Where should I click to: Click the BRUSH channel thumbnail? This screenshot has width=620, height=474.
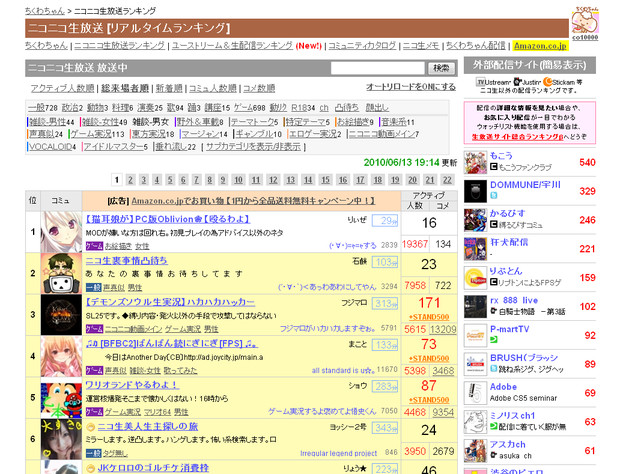[475, 364]
